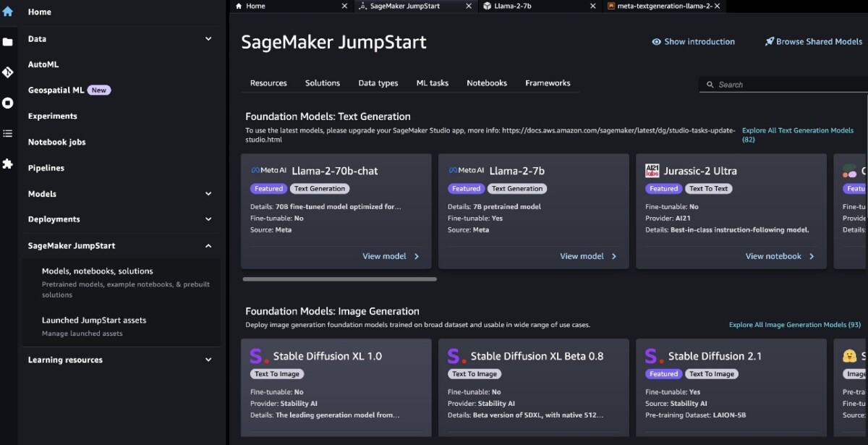The width and height of the screenshot is (868, 445).
Task: Click View notebook on Jurassic-2 Ultra card
Action: pos(780,256)
